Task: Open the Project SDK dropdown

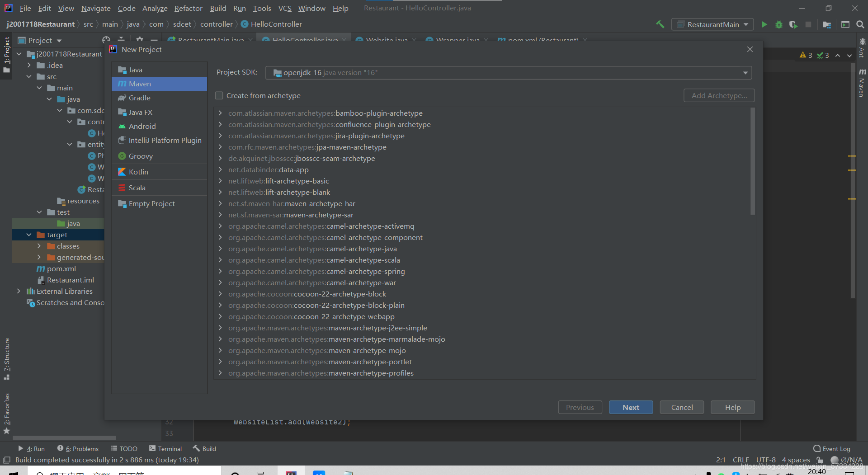Action: (509, 72)
